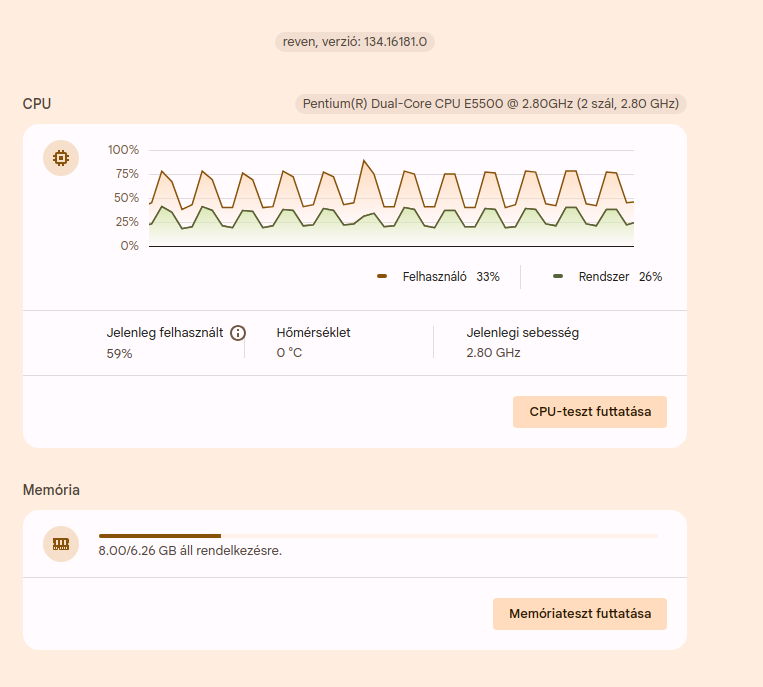This screenshot has width=763, height=687.
Task: Click the Memória section heading
Action: coord(51,490)
